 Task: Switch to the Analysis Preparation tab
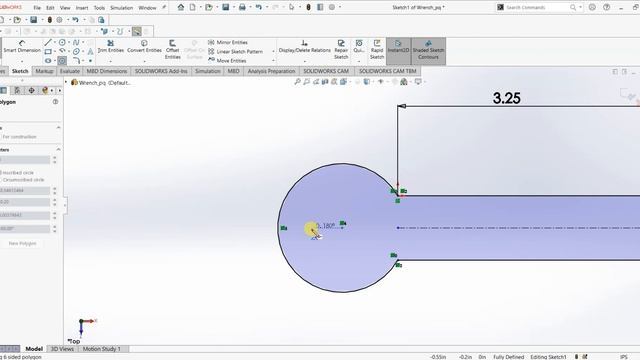point(271,71)
